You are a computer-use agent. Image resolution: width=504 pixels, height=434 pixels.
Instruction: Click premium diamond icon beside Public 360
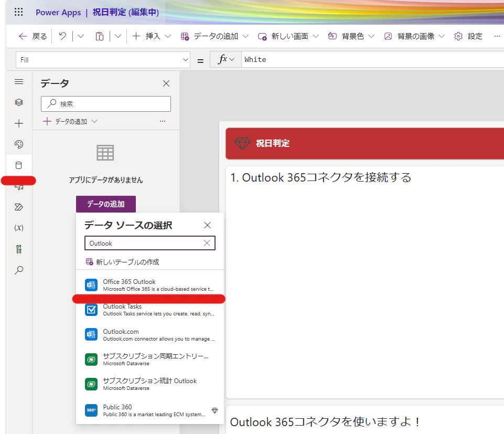(215, 410)
